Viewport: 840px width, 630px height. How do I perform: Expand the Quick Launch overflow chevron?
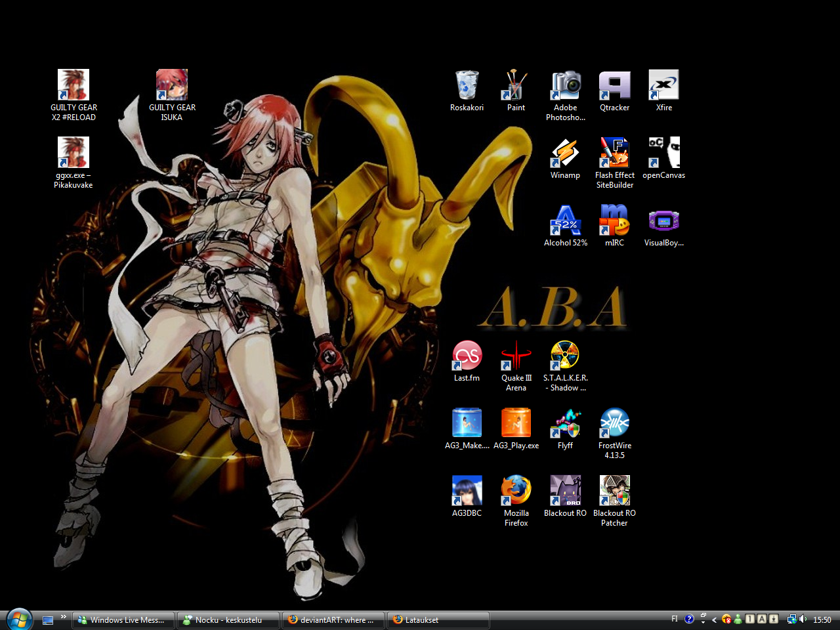tap(64, 617)
